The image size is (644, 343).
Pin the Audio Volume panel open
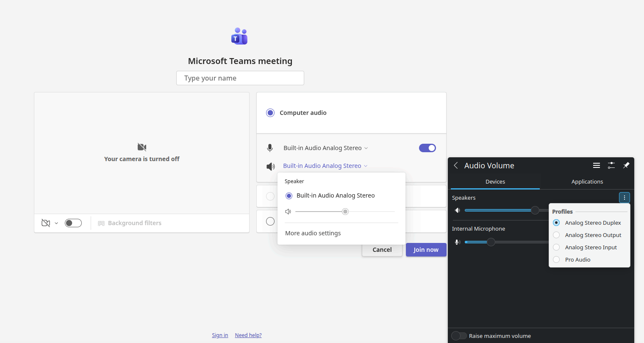point(626,165)
